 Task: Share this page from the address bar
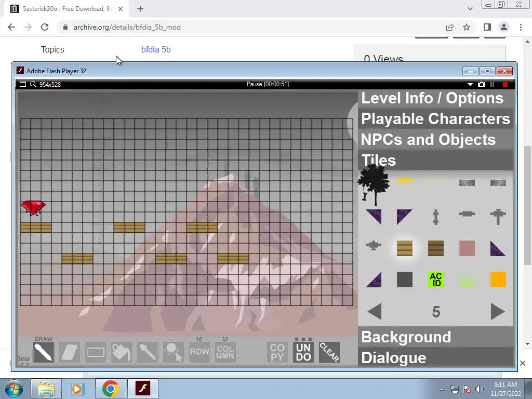450,27
